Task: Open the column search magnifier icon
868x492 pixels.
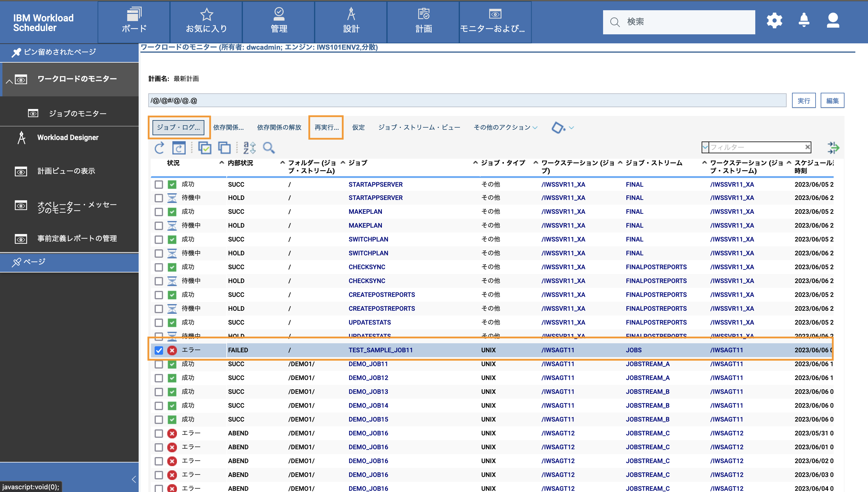Action: 269,148
